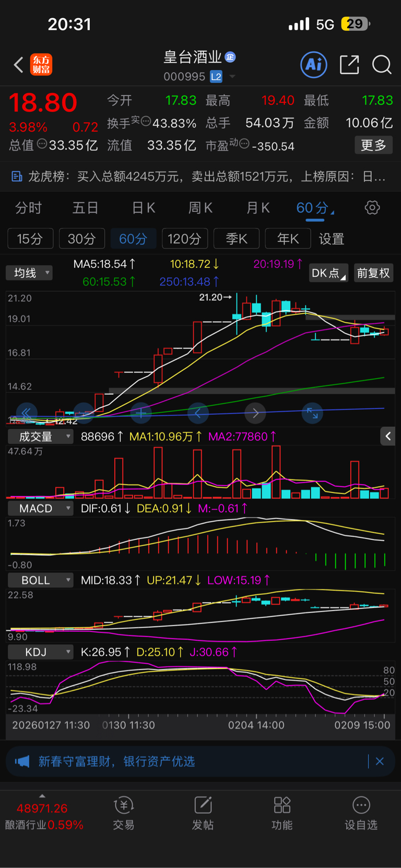The width and height of the screenshot is (401, 868).
Task: Tap the UP:21.47 BOLL value
Action: (x=174, y=580)
